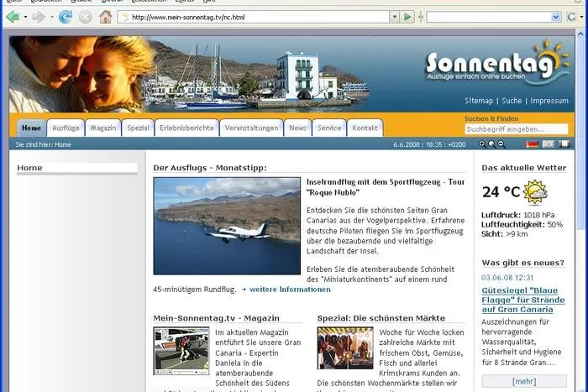588x392 pixels.
Task: Click the browser address bar URL field
Action: [255, 18]
